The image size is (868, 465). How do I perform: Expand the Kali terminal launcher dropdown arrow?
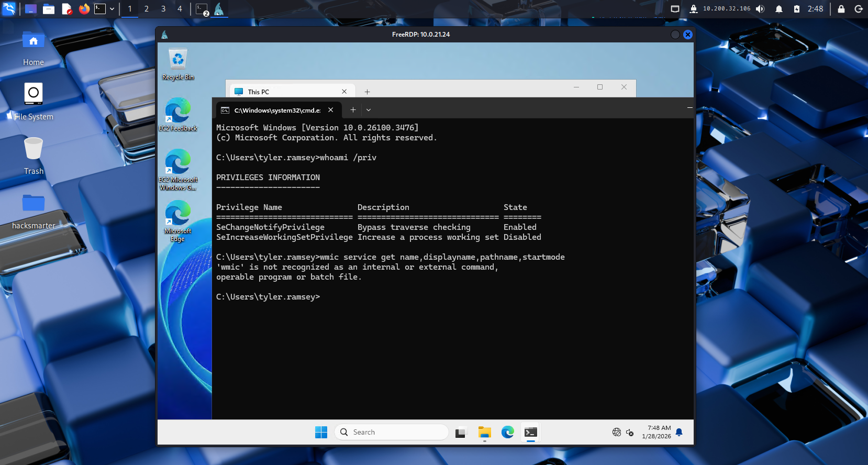click(x=112, y=9)
